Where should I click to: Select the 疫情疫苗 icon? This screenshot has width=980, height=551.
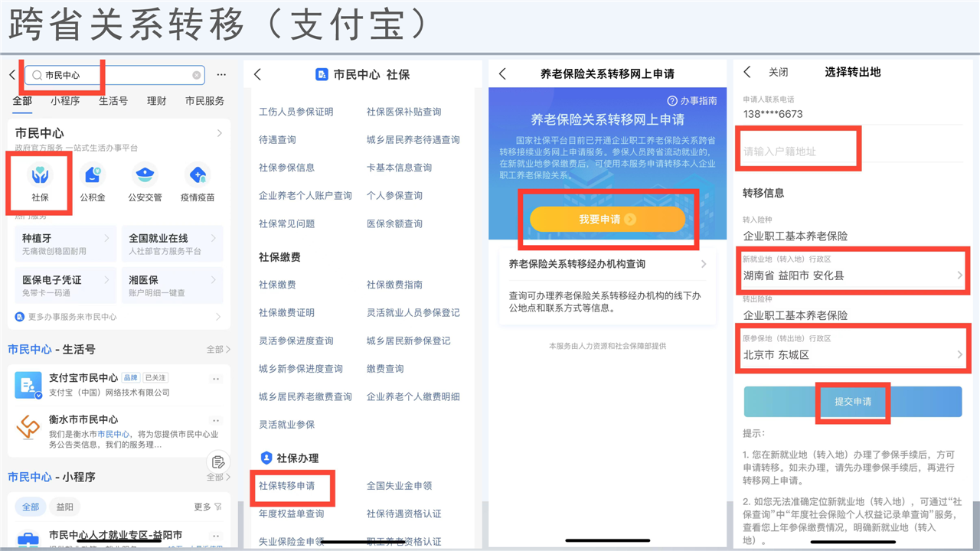198,182
